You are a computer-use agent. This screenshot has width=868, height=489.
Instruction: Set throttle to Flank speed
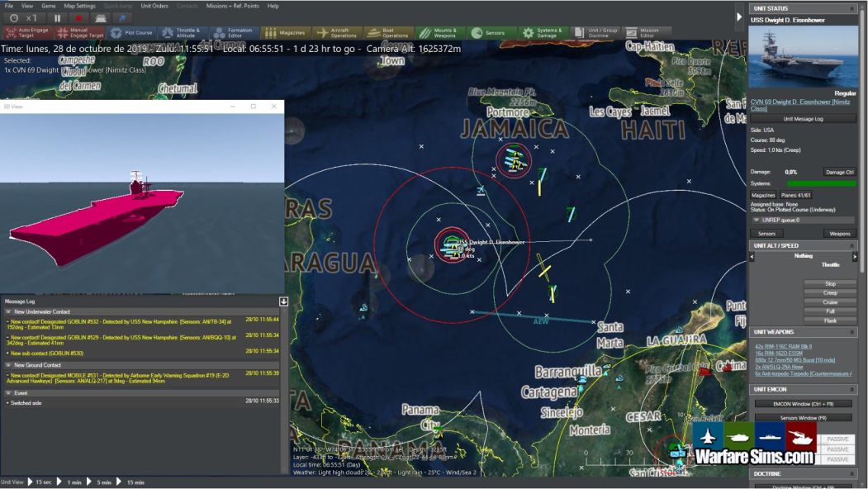point(830,320)
